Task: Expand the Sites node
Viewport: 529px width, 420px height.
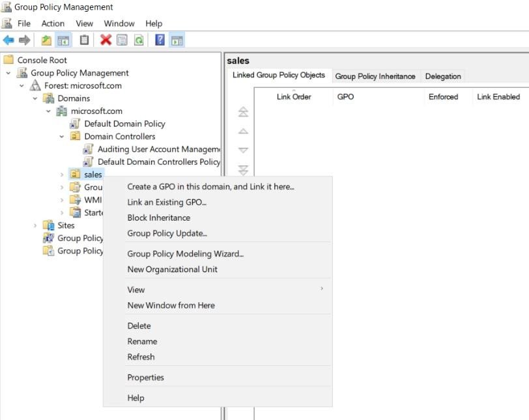Action: [x=35, y=225]
